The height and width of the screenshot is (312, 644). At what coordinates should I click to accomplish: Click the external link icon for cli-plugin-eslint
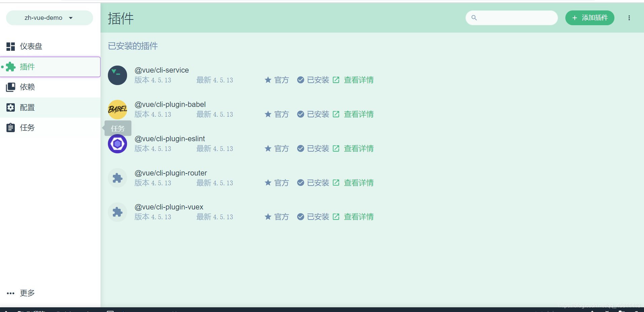point(336,149)
